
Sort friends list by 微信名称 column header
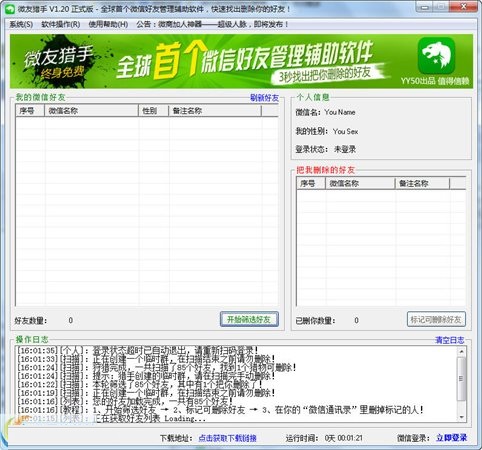pos(91,111)
